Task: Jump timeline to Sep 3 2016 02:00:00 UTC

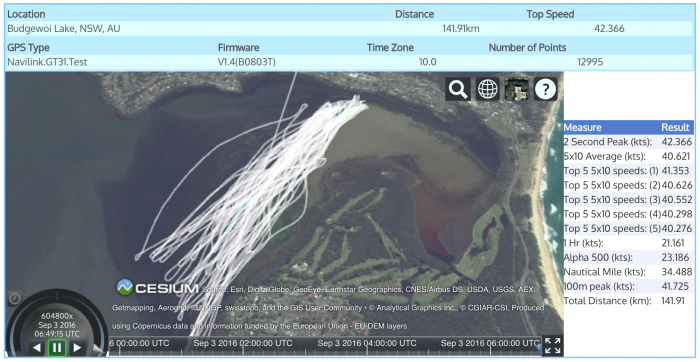Action: click(243, 343)
